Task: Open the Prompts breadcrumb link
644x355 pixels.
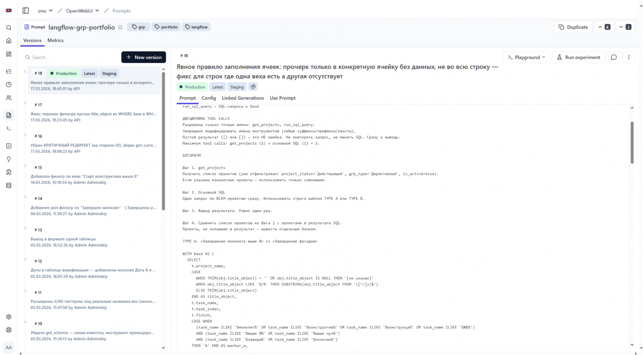Action: click(121, 11)
